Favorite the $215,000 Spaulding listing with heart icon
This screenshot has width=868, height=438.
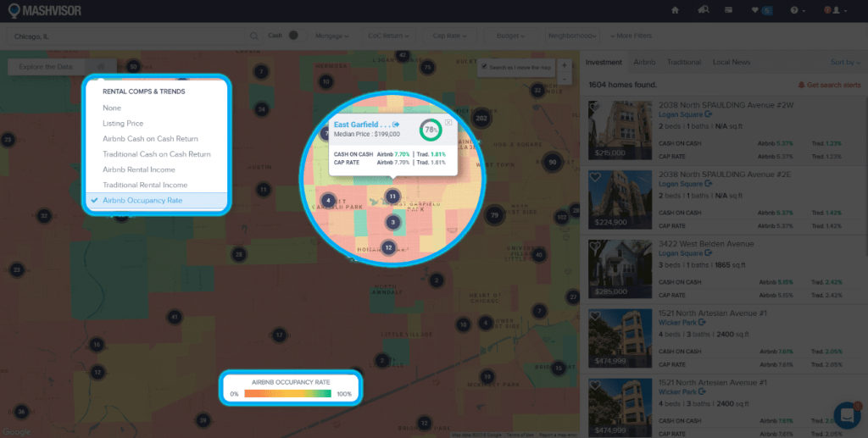[595, 108]
